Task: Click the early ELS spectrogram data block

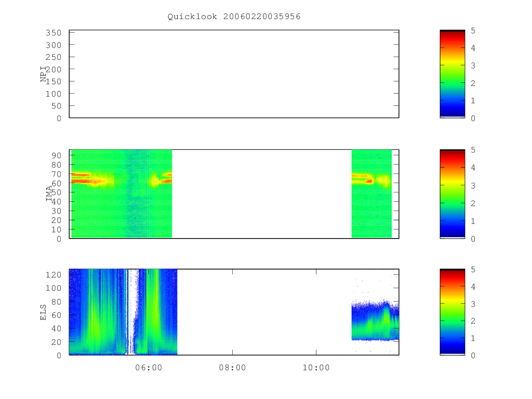Action: click(123, 312)
